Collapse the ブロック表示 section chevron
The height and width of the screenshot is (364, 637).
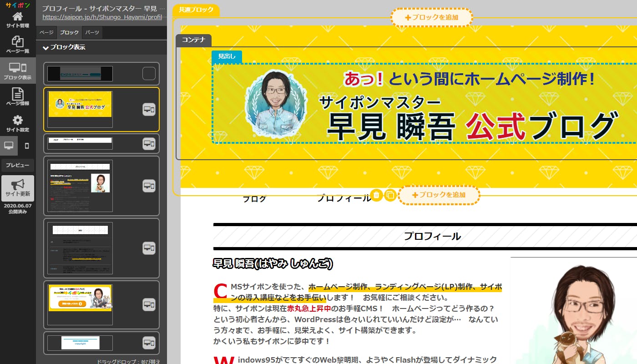[45, 47]
